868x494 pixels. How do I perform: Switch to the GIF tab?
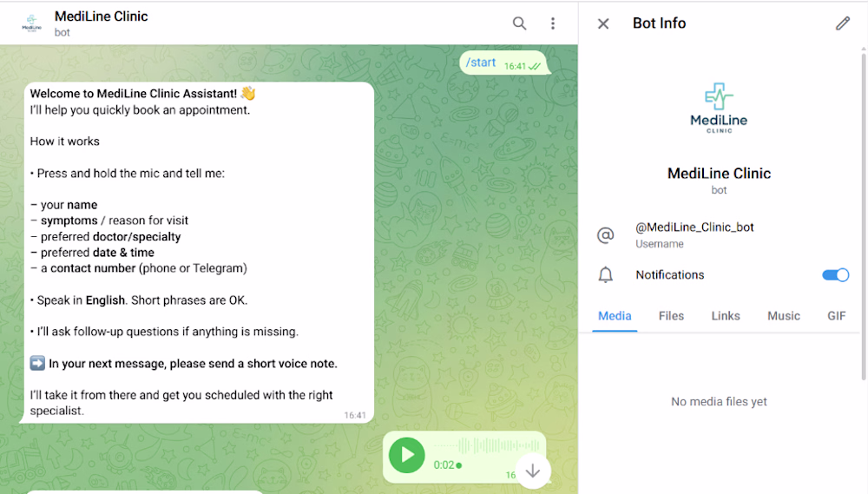click(x=836, y=316)
